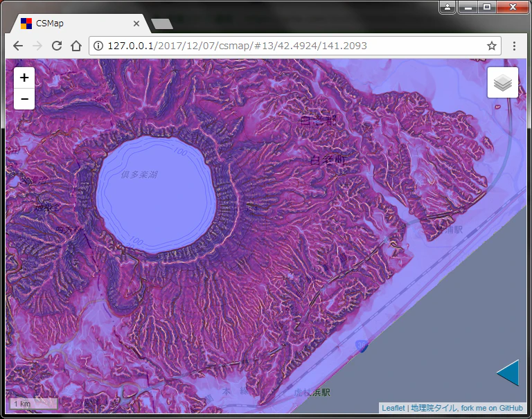Click the 白老町 map label
The height and width of the screenshot is (419, 532).
click(x=328, y=160)
